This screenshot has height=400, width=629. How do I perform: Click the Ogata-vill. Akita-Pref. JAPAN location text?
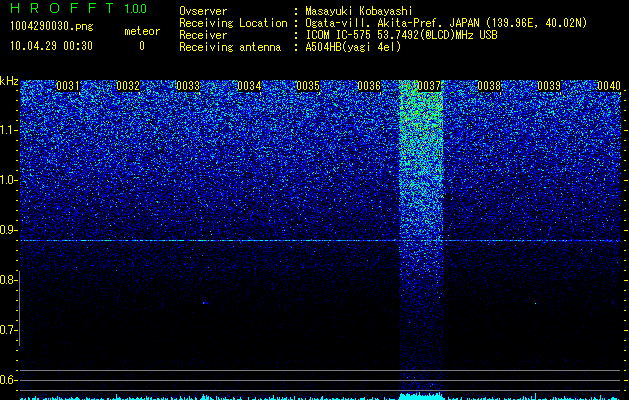(446, 23)
